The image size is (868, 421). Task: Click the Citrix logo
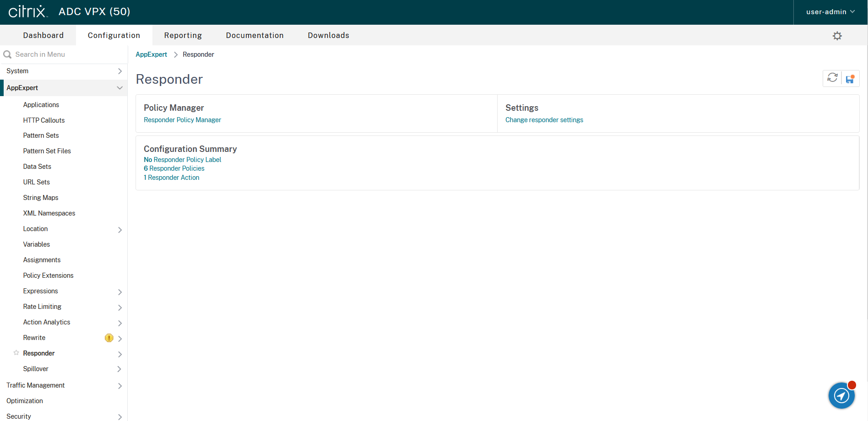coord(28,11)
